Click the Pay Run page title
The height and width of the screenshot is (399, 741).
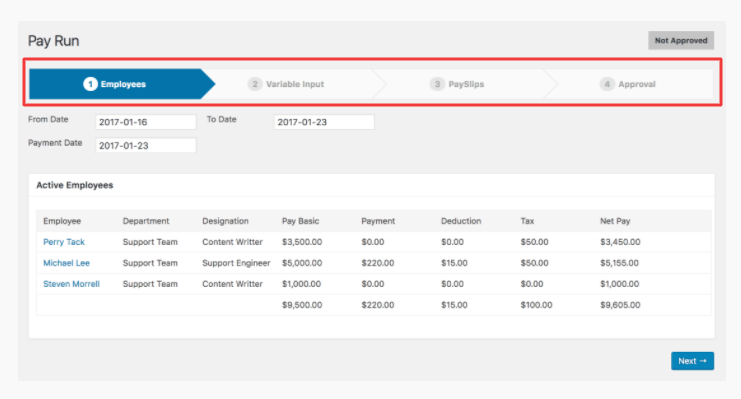[x=53, y=41]
